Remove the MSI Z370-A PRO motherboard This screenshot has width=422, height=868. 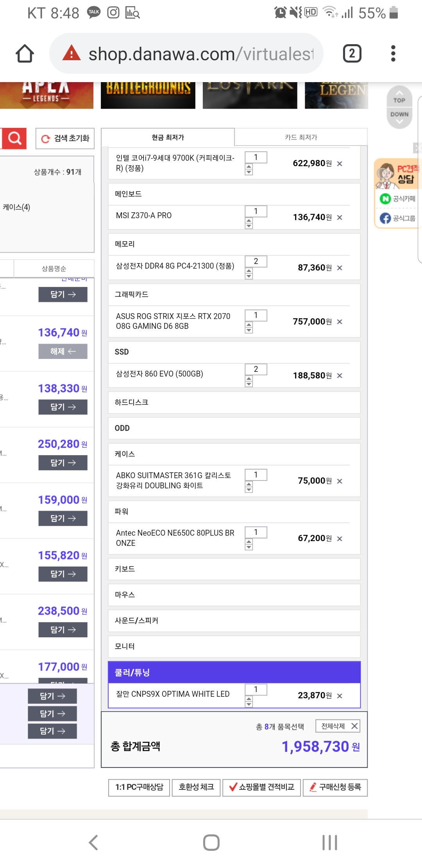tap(340, 218)
